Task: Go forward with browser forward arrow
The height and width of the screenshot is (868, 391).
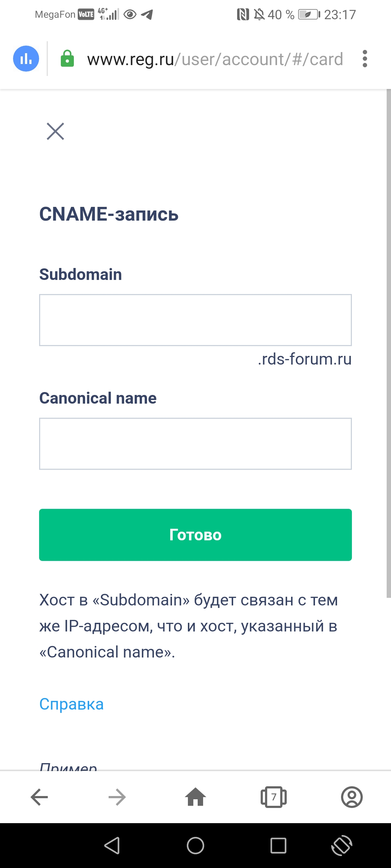Action: click(117, 797)
